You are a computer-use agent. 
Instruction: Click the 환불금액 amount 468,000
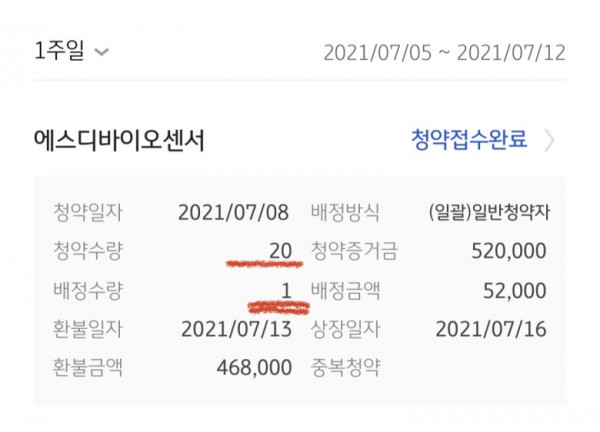point(254,368)
